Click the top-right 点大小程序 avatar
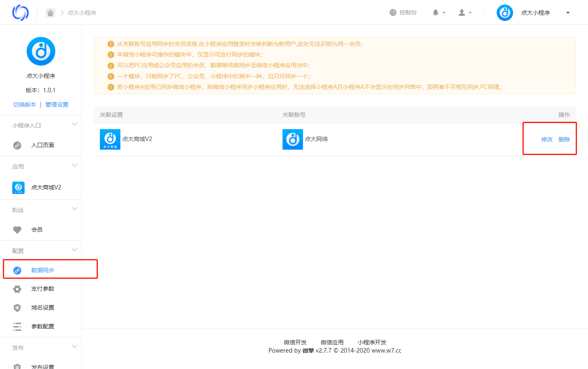The image size is (588, 369). point(505,13)
